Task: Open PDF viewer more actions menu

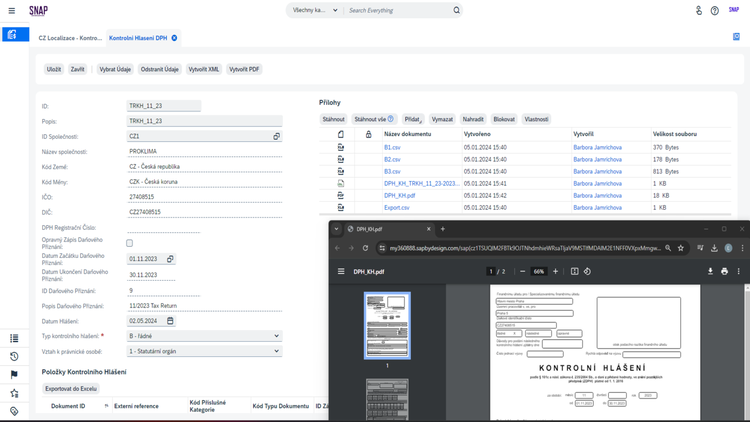Action: pyautogui.click(x=739, y=271)
